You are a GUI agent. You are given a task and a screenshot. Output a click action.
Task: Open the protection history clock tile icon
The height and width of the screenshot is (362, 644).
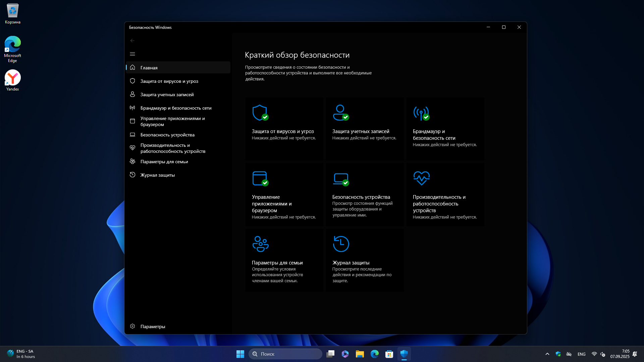click(341, 244)
